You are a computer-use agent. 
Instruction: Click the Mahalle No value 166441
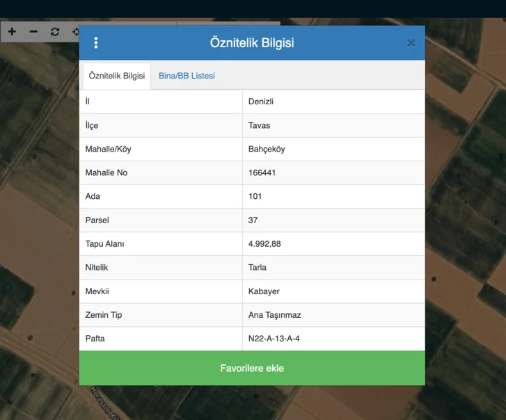262,172
